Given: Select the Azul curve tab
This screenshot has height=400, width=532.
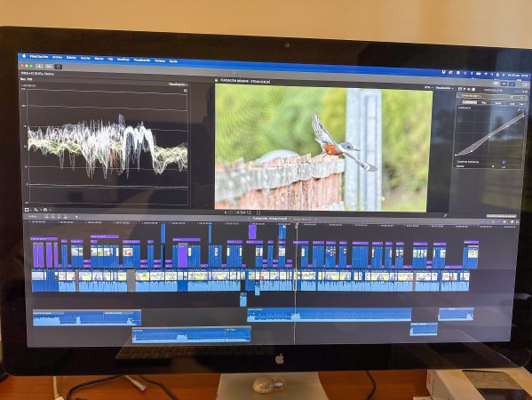Looking at the screenshot, I should pyautogui.click(x=512, y=104).
